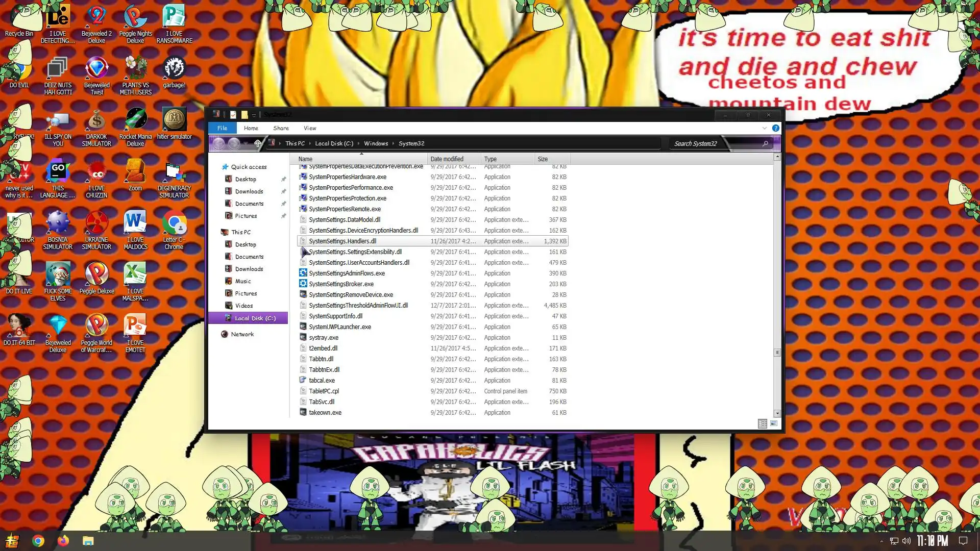Open the File ribbon tab

point(222,128)
